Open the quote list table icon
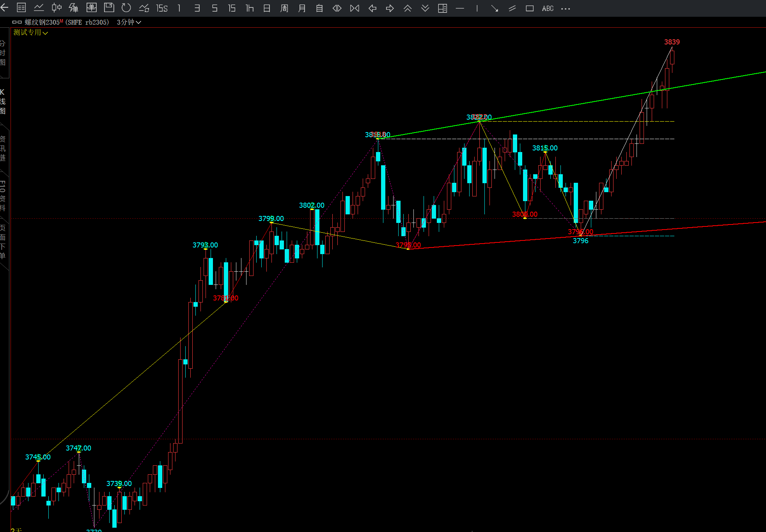This screenshot has width=766, height=532. pos(21,8)
